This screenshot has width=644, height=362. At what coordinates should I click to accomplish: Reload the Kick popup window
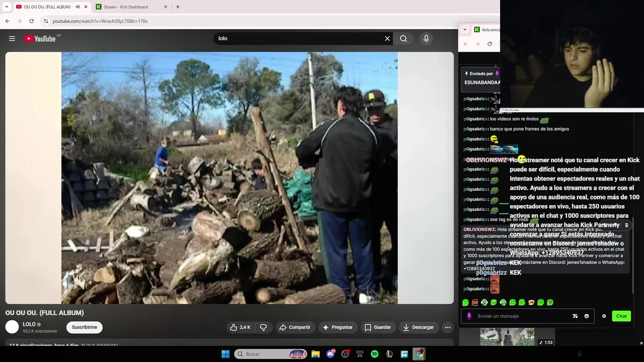(490, 44)
